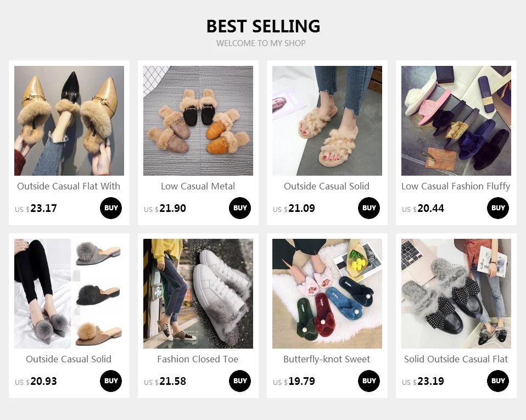Screen dimensions: 526x420
Task: Open the pom-pom pointed mules product photo
Action: 69,294
